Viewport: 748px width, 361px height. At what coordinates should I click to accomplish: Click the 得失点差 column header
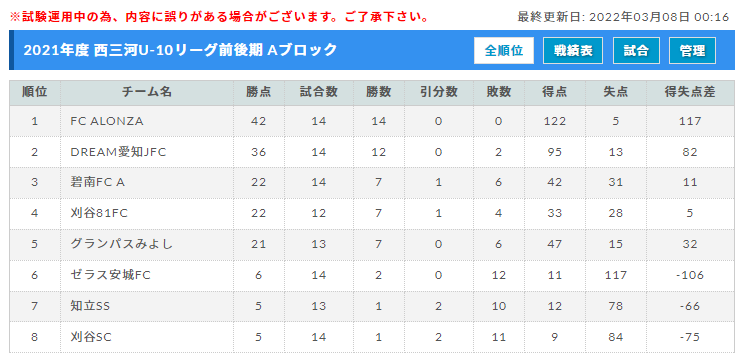690,93
